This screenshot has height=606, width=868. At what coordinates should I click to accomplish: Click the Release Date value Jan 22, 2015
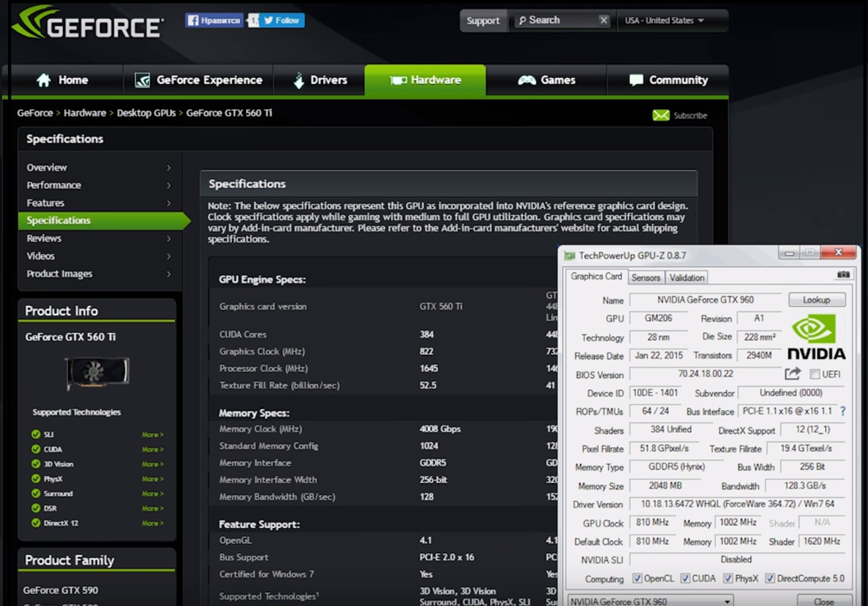[658, 356]
